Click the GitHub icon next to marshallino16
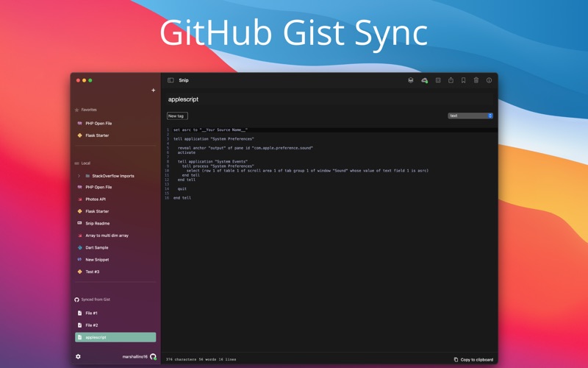This screenshot has height=368, width=588. (x=153, y=356)
